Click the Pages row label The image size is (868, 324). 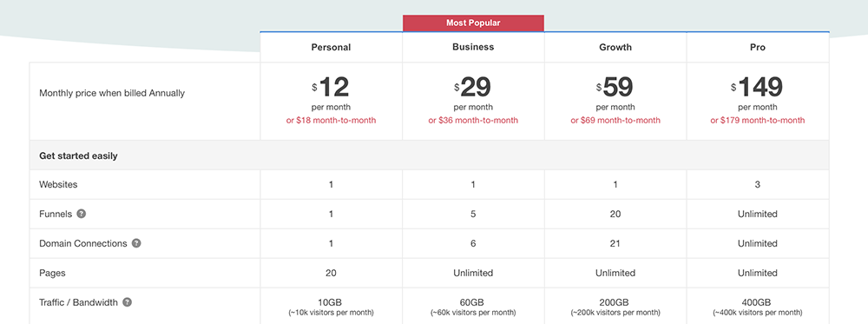[52, 273]
